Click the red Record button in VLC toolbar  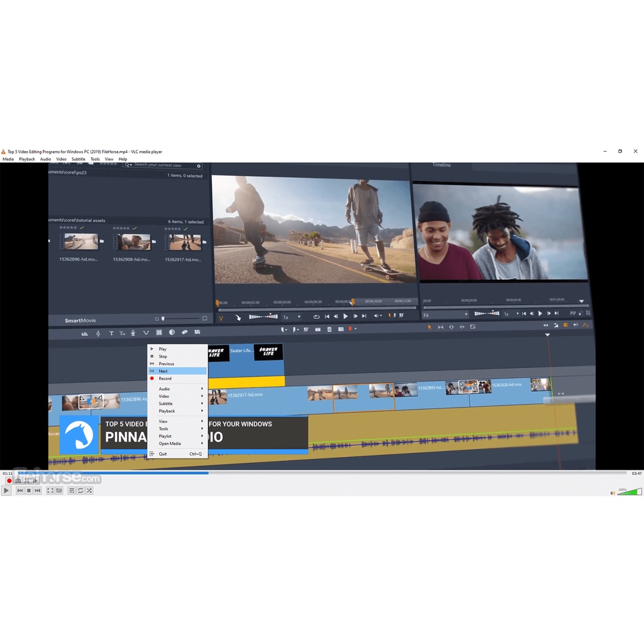tap(9, 480)
